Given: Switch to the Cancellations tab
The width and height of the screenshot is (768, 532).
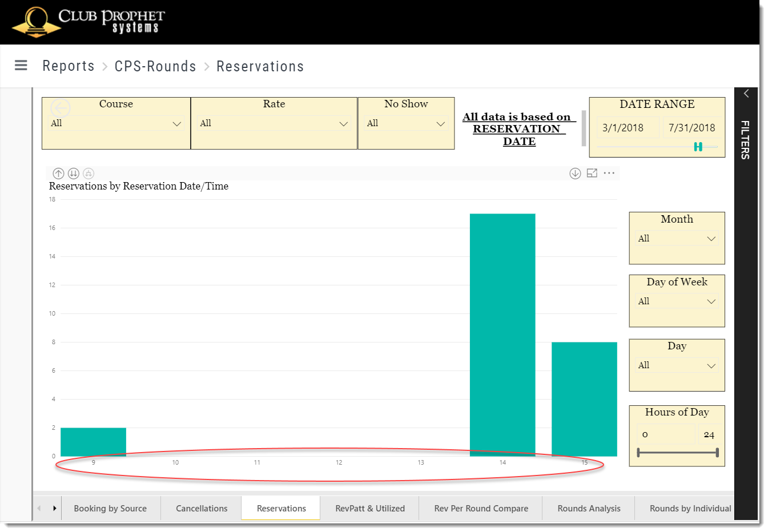Looking at the screenshot, I should point(201,508).
